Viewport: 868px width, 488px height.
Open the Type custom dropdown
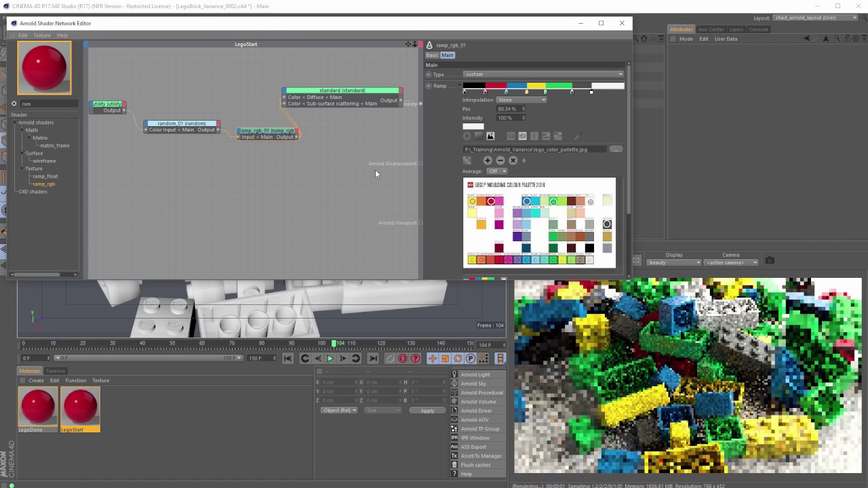(x=543, y=75)
